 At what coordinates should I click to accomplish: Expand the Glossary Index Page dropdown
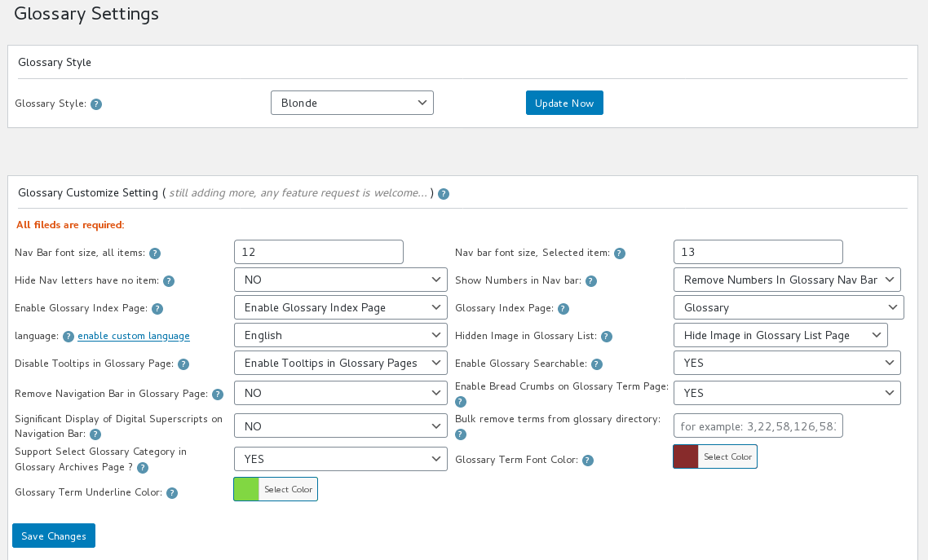tap(788, 307)
